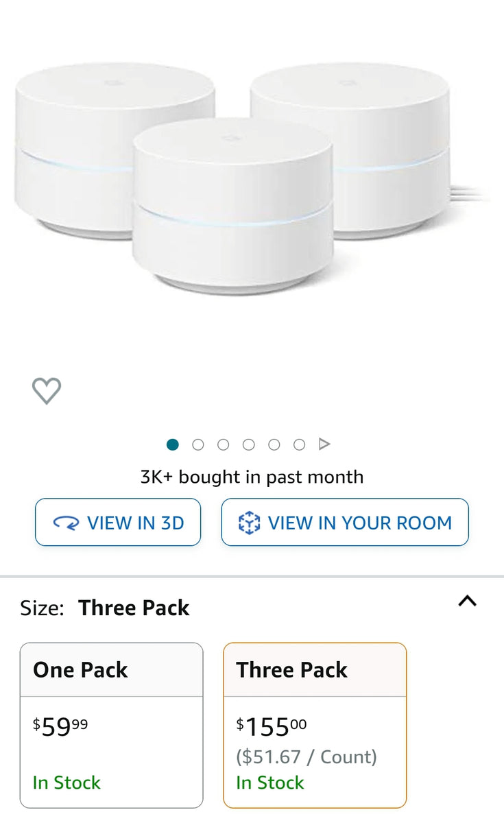This screenshot has width=504, height=823.
Task: Select the last carousel dot
Action: tap(299, 444)
